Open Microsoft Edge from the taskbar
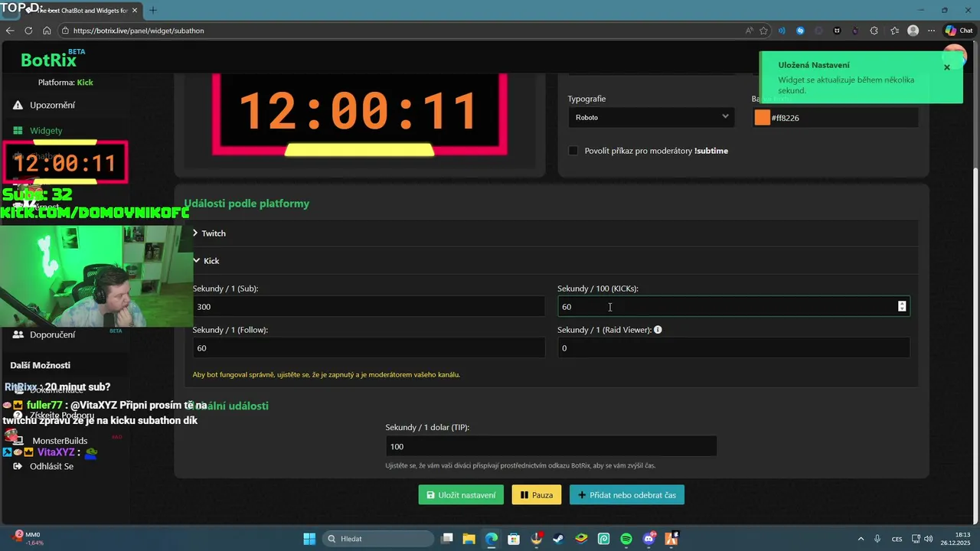Viewport: 980px width, 551px height. tap(492, 539)
